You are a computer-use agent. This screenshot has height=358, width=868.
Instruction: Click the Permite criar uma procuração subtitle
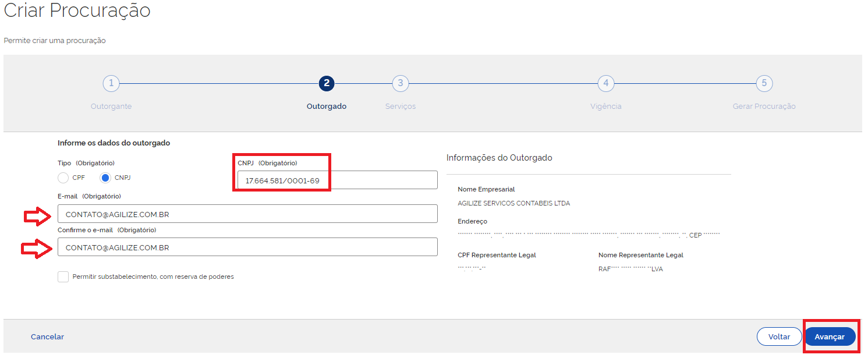pos(55,41)
